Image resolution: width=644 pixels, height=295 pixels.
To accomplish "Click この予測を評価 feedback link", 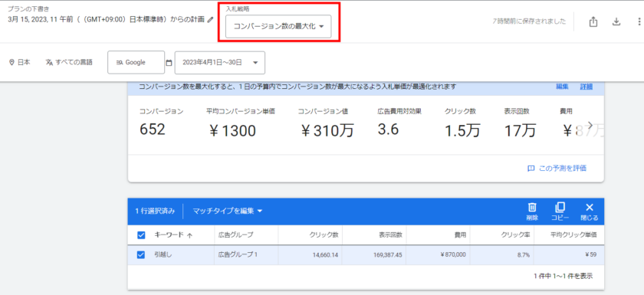I will [557, 169].
